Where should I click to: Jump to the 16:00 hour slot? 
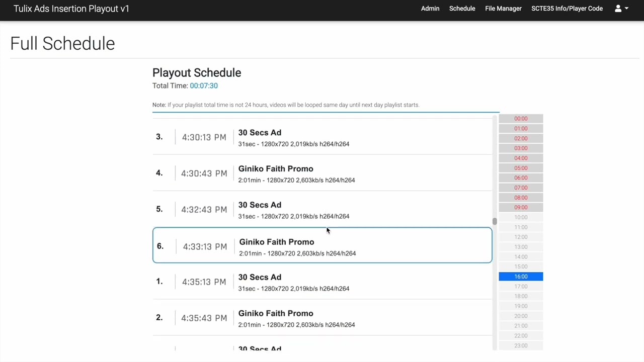click(x=521, y=277)
